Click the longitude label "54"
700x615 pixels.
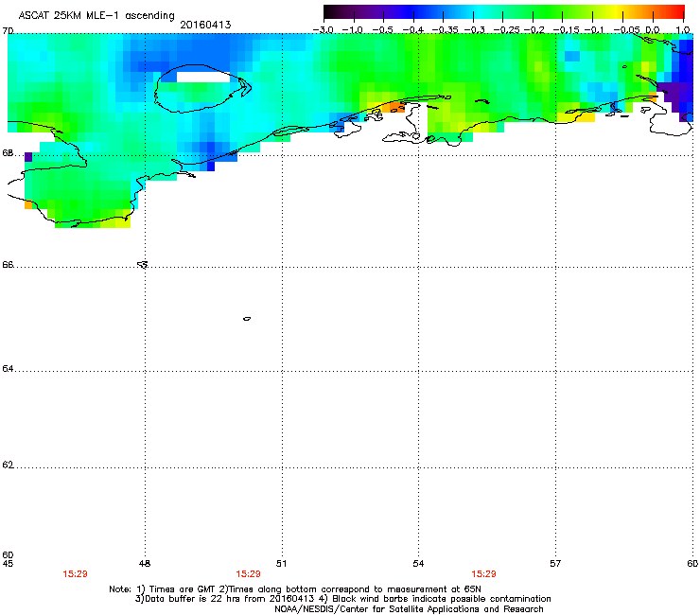coord(418,564)
